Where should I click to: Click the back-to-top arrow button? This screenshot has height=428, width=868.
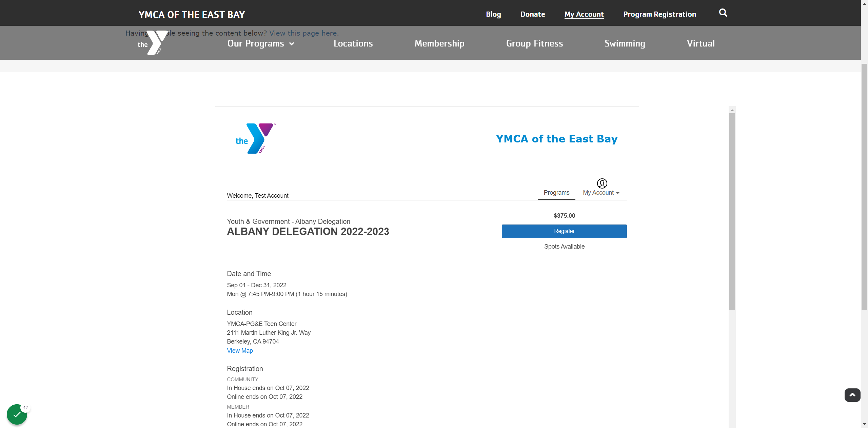[852, 395]
